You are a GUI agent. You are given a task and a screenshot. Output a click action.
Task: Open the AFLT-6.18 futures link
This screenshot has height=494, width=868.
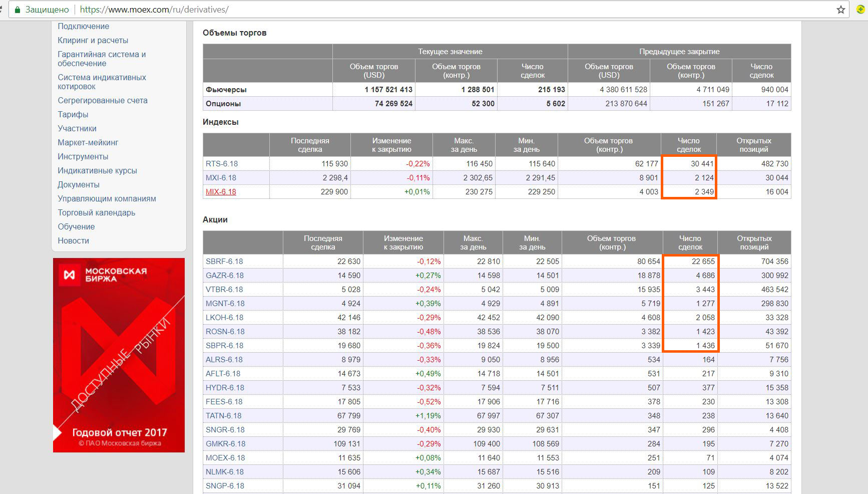point(223,373)
